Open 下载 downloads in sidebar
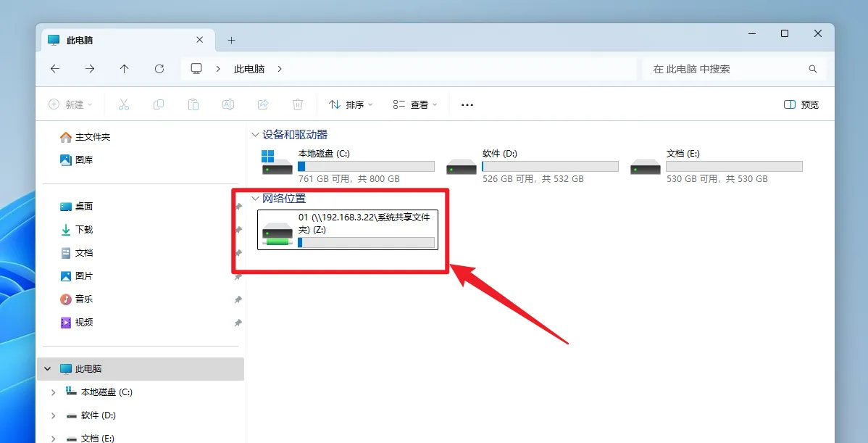The width and height of the screenshot is (868, 443). 76,229
